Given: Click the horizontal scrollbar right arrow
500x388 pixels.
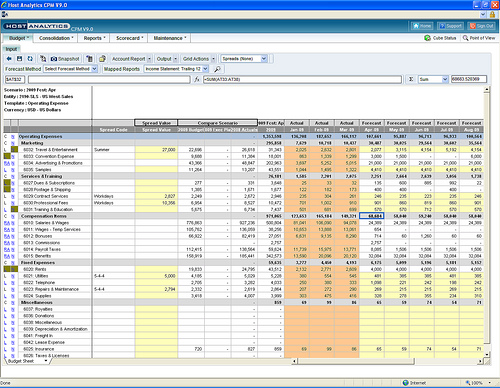Looking at the screenshot, I should (x=480, y=361).
